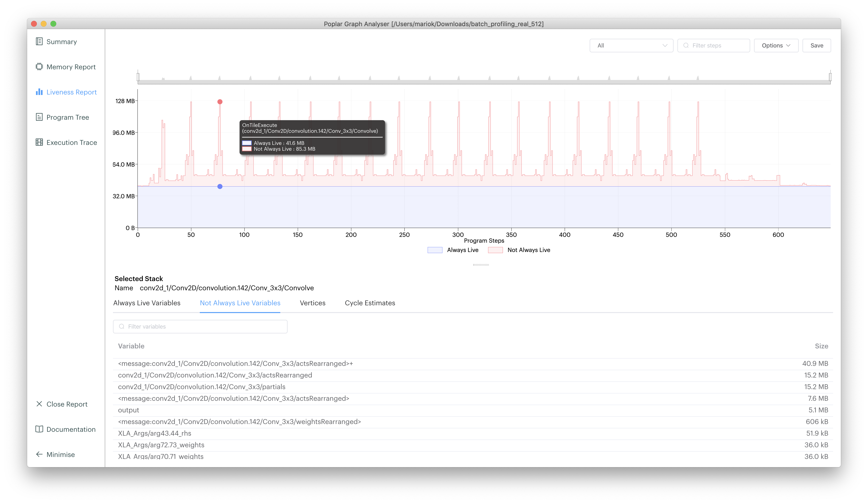Click the Save button
Screen dimensions: 868x503
point(817,46)
